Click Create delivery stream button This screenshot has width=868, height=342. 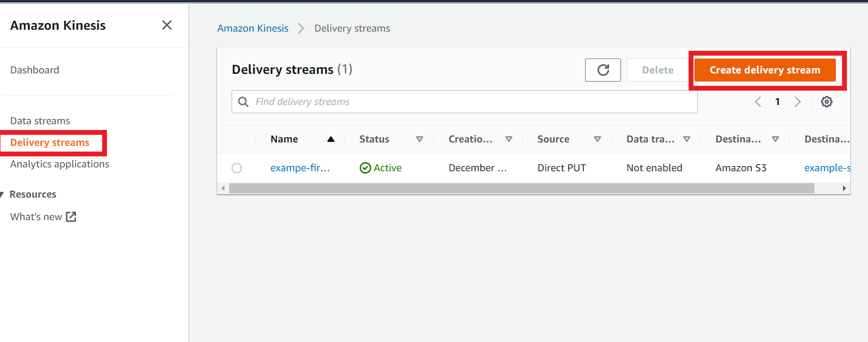click(765, 70)
